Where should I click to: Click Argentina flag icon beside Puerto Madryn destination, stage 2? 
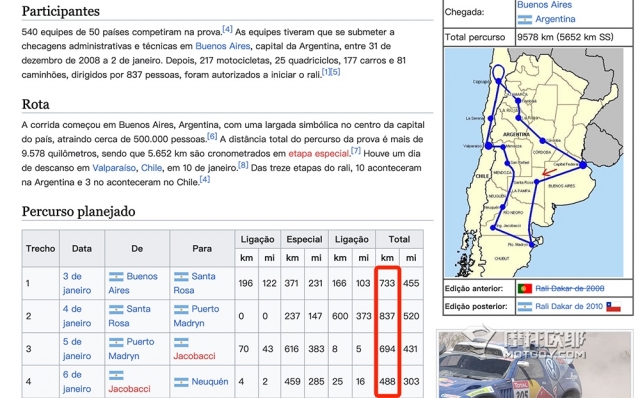click(x=181, y=309)
